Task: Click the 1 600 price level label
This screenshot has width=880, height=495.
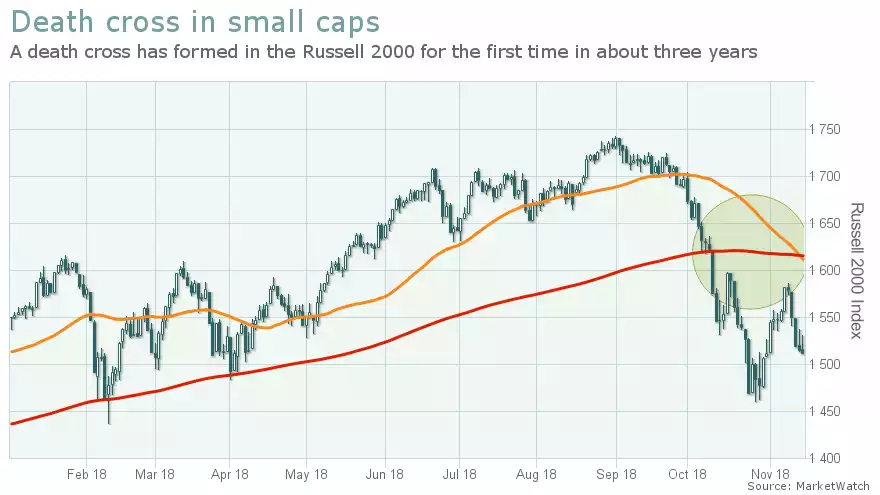Action: click(x=824, y=271)
